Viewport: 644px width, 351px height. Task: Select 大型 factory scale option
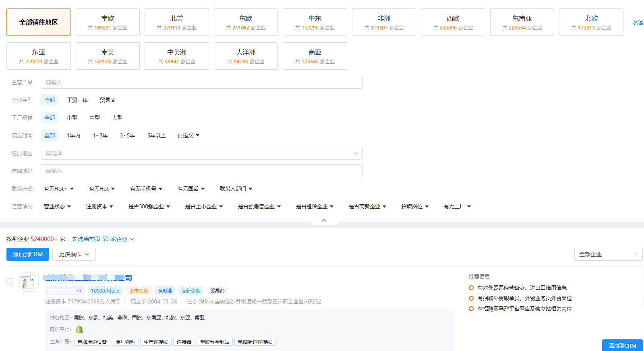pos(117,118)
